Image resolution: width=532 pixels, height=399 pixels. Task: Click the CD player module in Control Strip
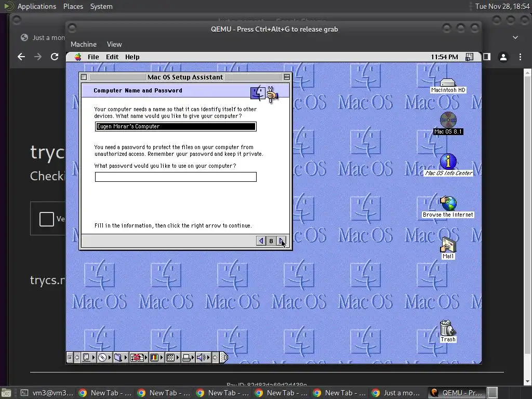pyautogui.click(x=104, y=357)
